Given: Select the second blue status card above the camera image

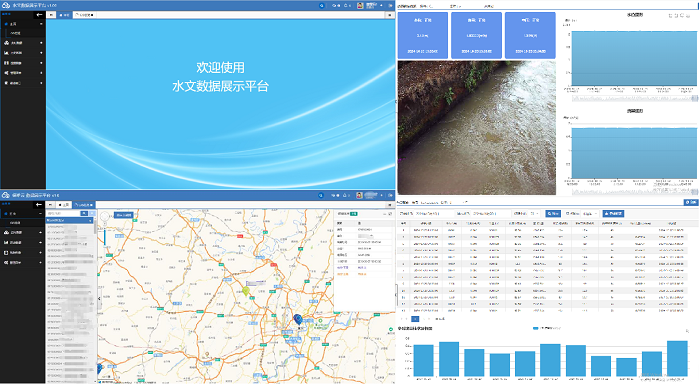Looking at the screenshot, I should click(476, 36).
